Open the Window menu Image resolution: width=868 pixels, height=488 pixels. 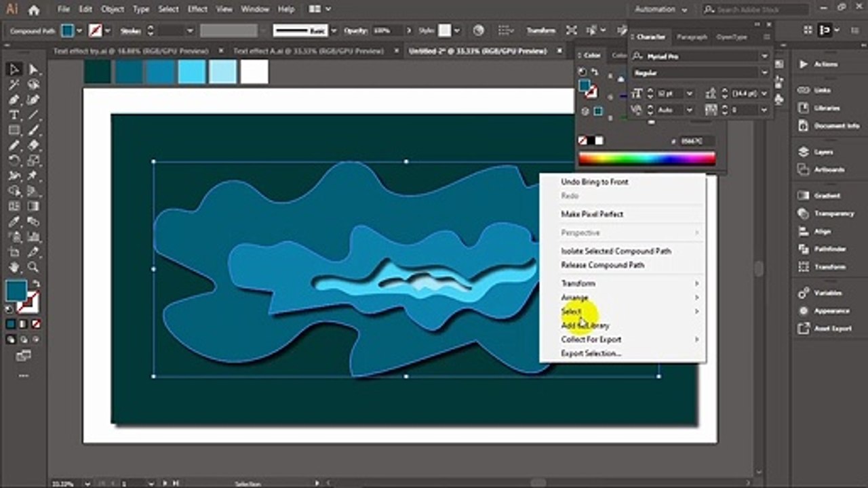point(255,9)
